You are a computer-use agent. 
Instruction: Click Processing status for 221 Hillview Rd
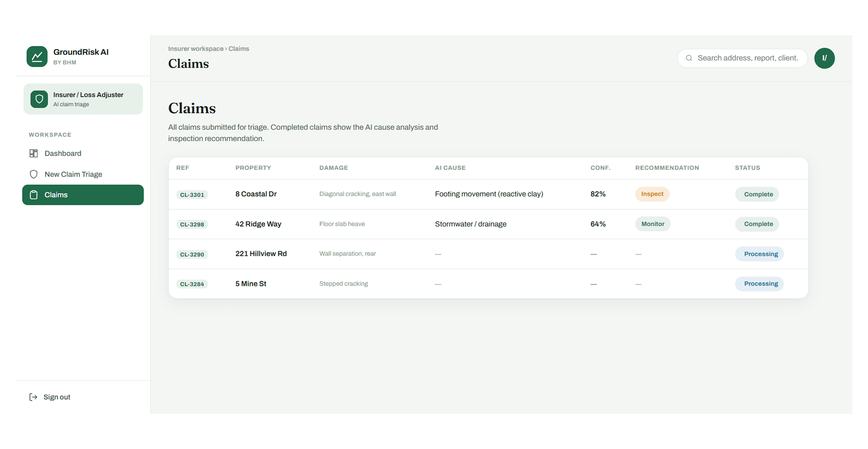tap(759, 254)
